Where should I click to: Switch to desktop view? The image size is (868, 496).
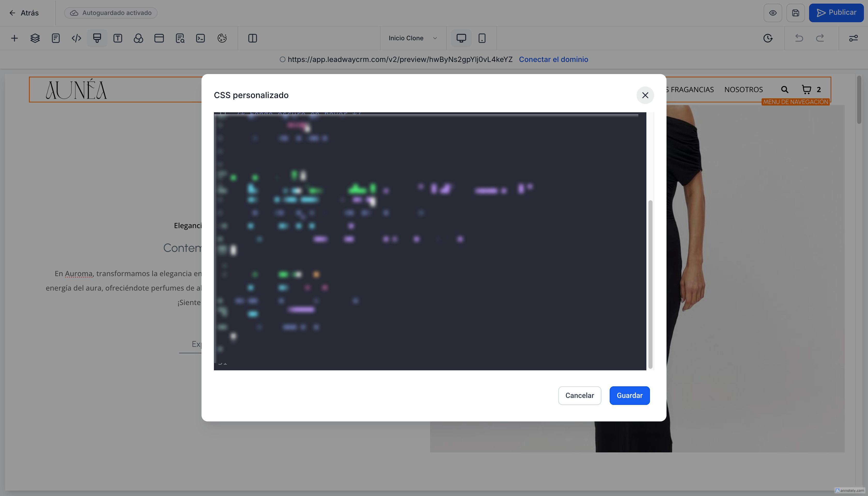461,38
